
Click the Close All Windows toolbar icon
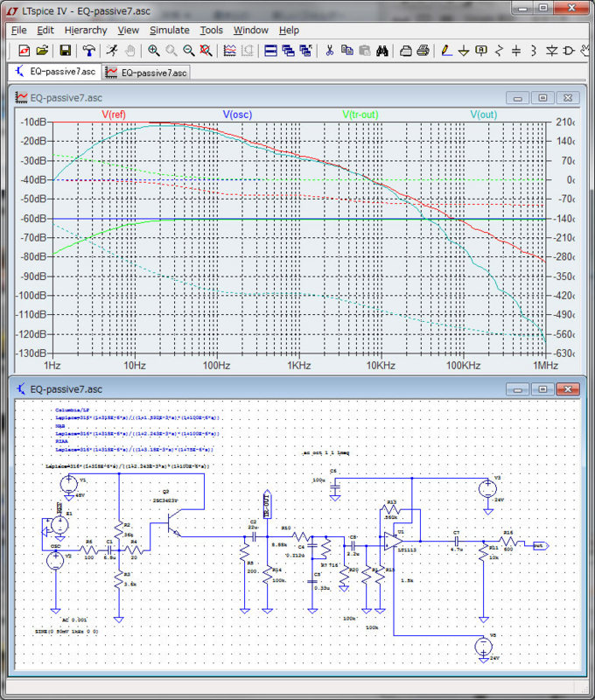click(305, 51)
